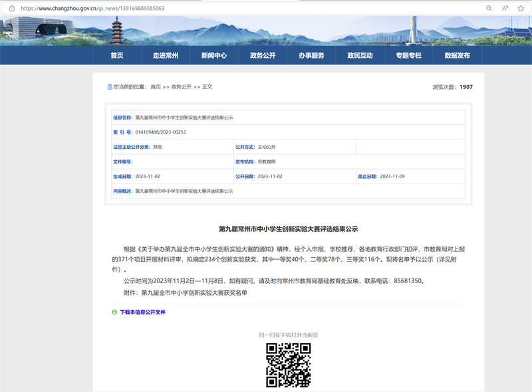Open the 新闻中心 navigation menu
Image resolution: width=532 pixels, height=392 pixels.
click(213, 55)
